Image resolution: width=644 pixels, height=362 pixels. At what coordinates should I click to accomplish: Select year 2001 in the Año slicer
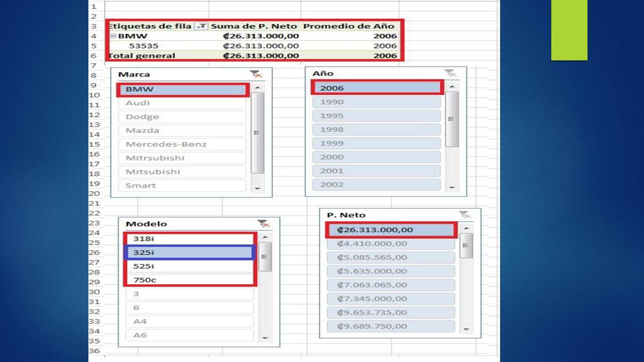[377, 171]
